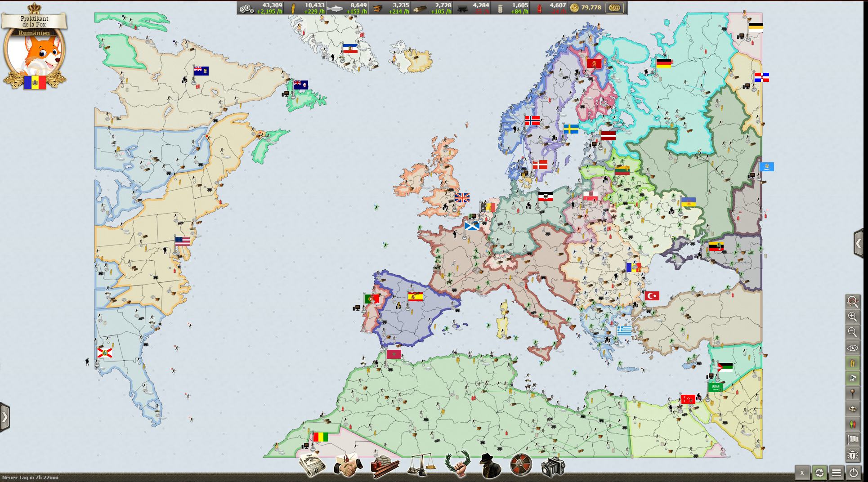Open diplomacy via the handshake icon

pyautogui.click(x=348, y=466)
